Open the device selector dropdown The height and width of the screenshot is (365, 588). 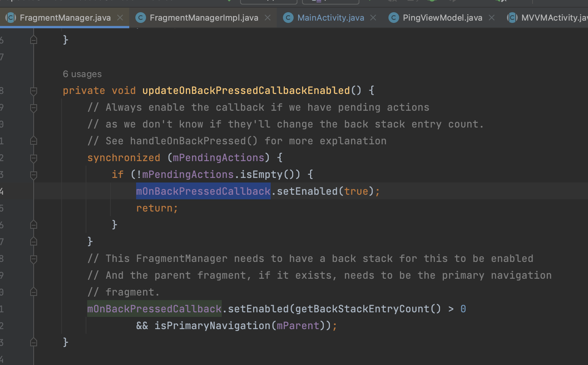pyautogui.click(x=330, y=2)
